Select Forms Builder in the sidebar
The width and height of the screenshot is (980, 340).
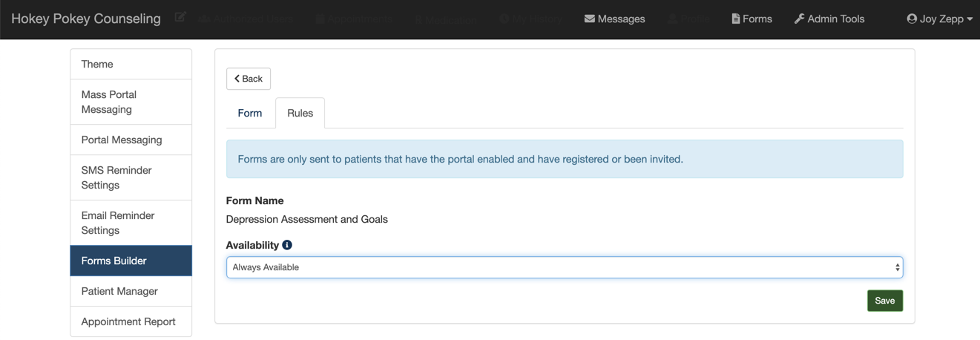[x=131, y=261]
